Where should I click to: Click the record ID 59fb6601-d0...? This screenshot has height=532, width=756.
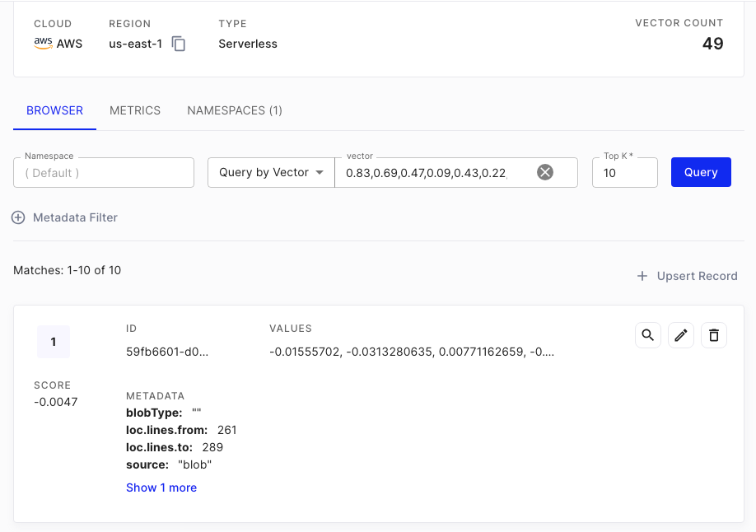[x=167, y=352]
